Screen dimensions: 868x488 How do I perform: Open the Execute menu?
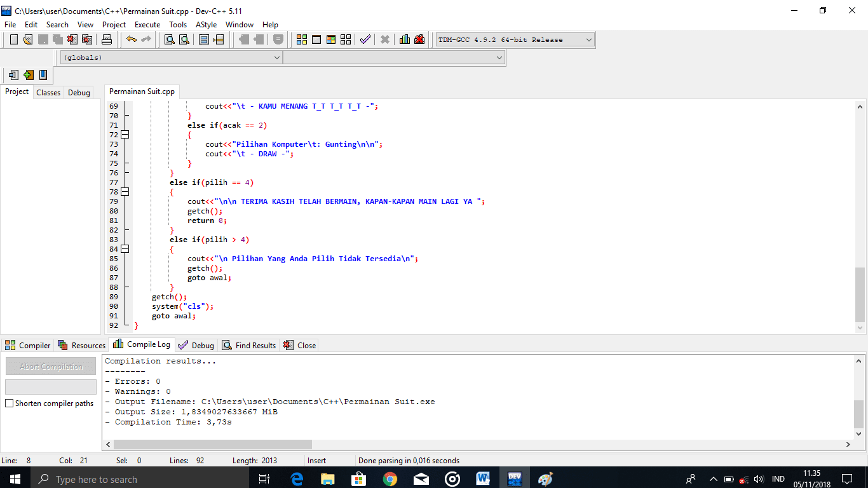click(147, 24)
